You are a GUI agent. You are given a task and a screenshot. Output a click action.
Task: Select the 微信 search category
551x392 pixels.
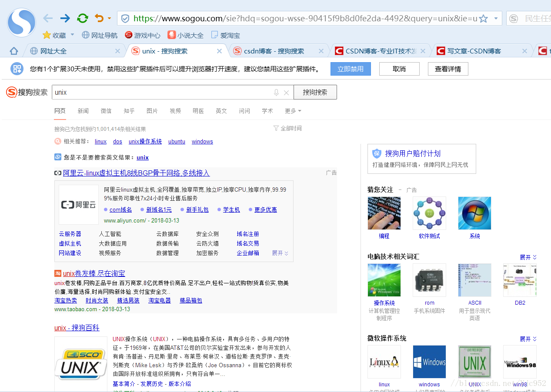click(106, 111)
